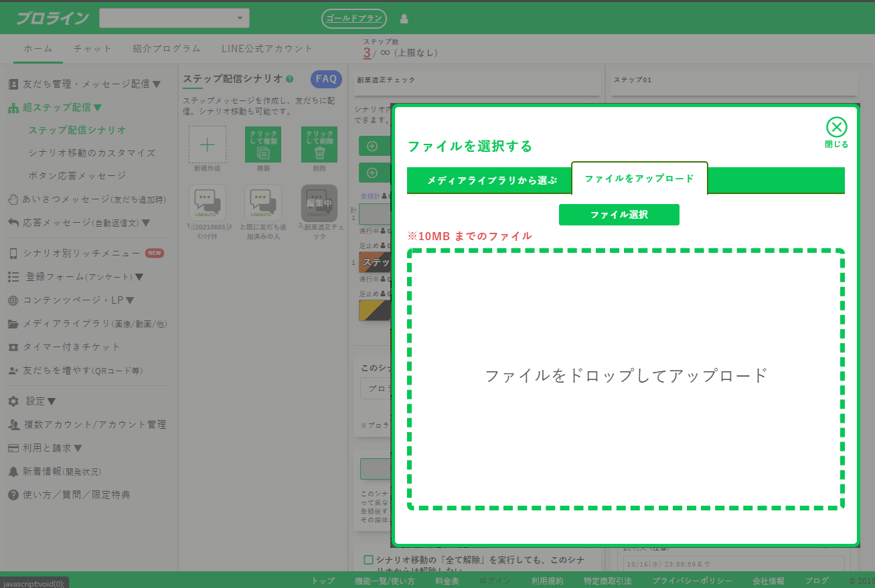Screen dimensions: 875x588
Task: Expand 友だち管理・メッセージ配信 menu
Action: click(x=84, y=84)
